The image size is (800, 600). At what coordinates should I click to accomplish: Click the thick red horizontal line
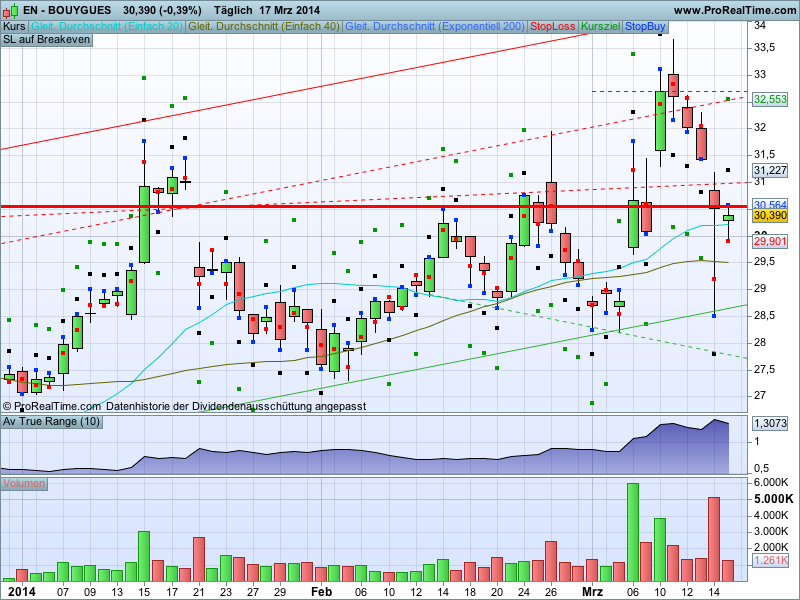click(373, 207)
